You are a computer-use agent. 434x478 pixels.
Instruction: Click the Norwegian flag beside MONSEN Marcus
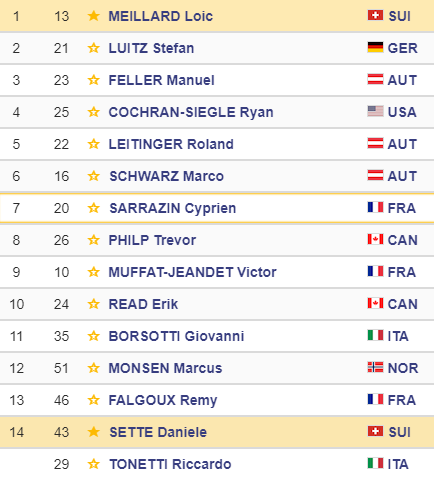(x=375, y=367)
